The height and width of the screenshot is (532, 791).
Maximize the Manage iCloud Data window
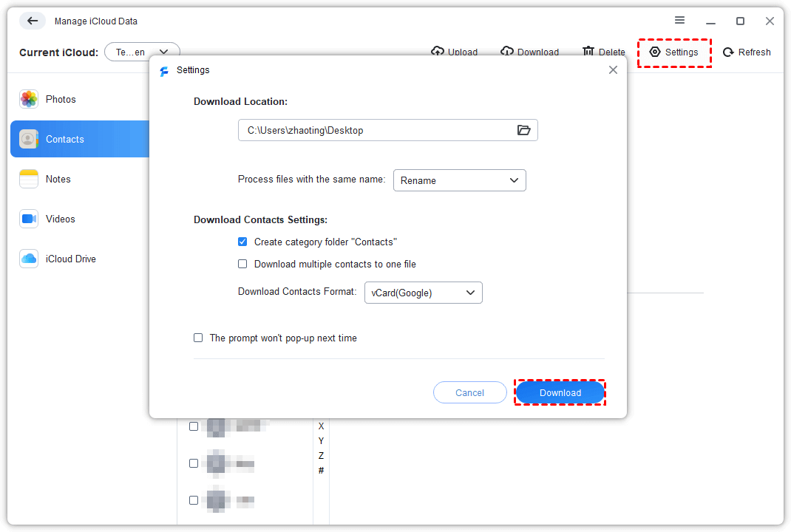point(740,21)
